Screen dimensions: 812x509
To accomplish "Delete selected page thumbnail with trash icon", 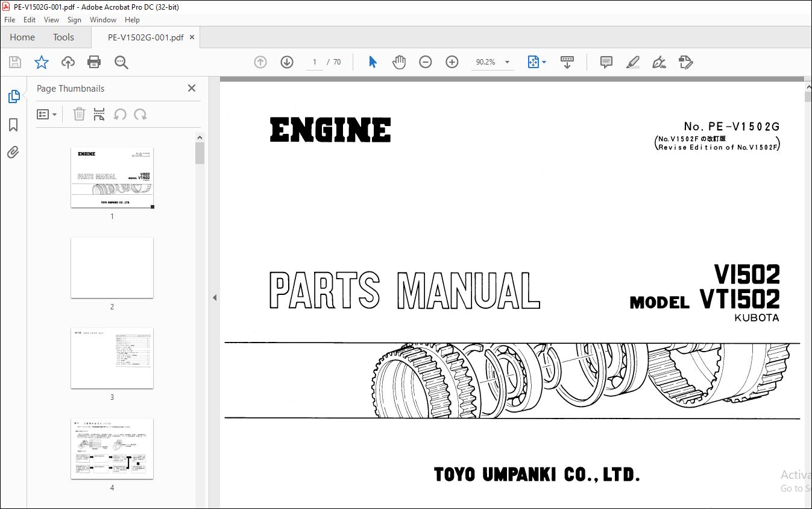I will coord(79,114).
